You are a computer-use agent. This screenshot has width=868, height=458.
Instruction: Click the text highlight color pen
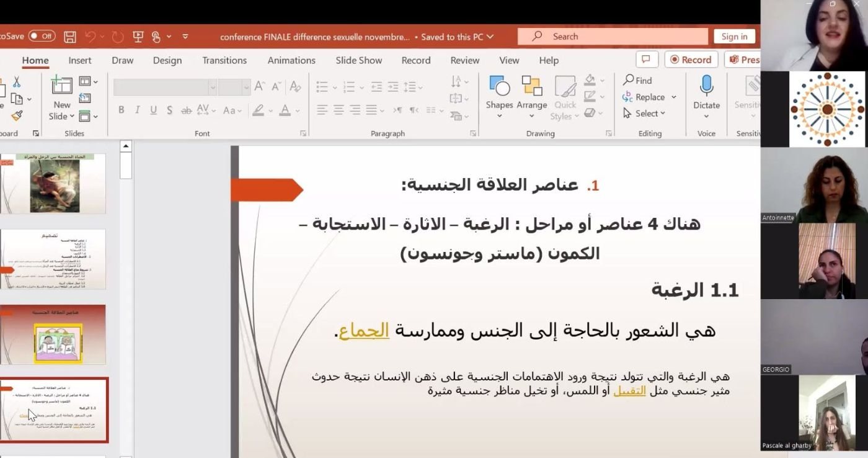tap(258, 110)
